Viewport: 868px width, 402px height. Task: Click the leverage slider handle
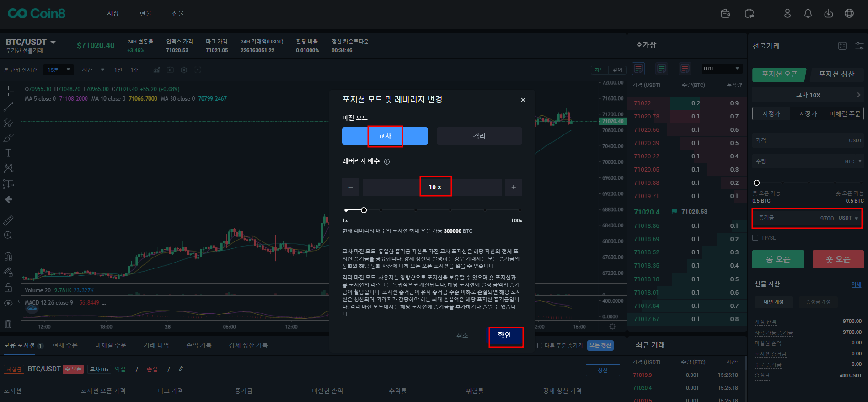pyautogui.click(x=364, y=210)
